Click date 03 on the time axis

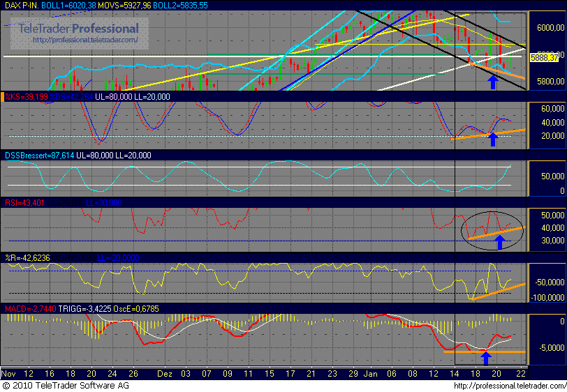pyautogui.click(x=186, y=374)
